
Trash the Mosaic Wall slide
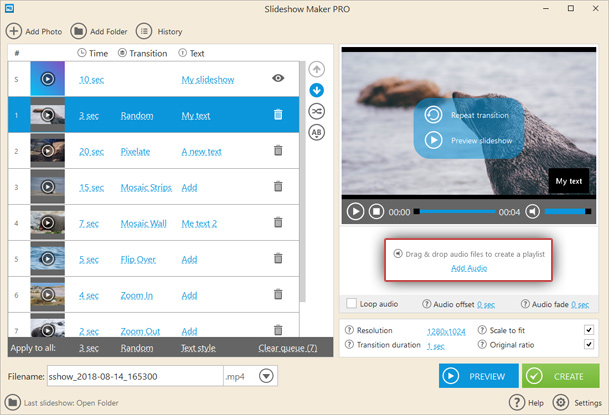(x=278, y=222)
